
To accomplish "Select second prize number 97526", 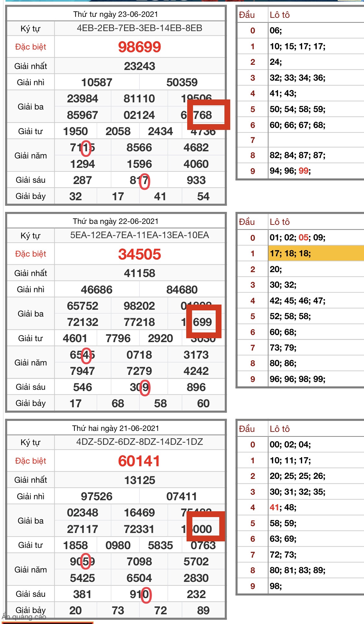I will click(x=97, y=496).
